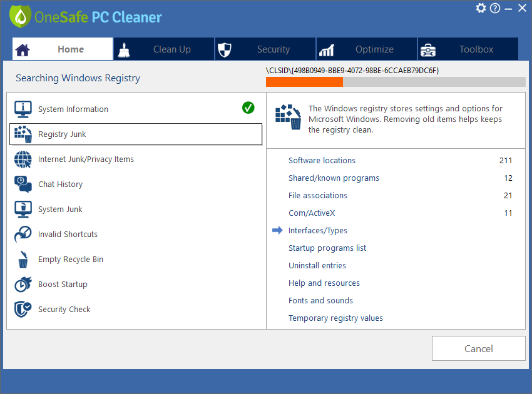Select System Information scan item
Image resolution: width=532 pixels, height=394 pixels.
click(136, 109)
